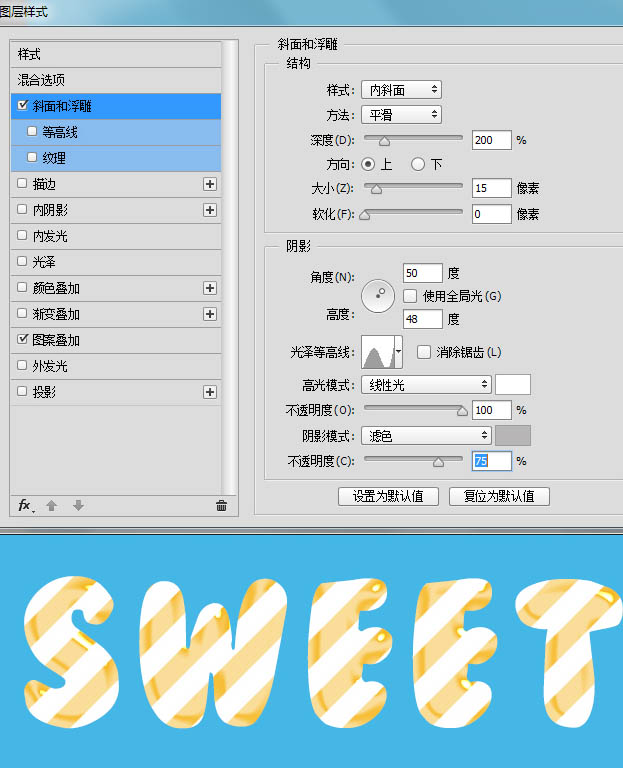
Task: Click the 设置为默认值 button
Action: [388, 497]
